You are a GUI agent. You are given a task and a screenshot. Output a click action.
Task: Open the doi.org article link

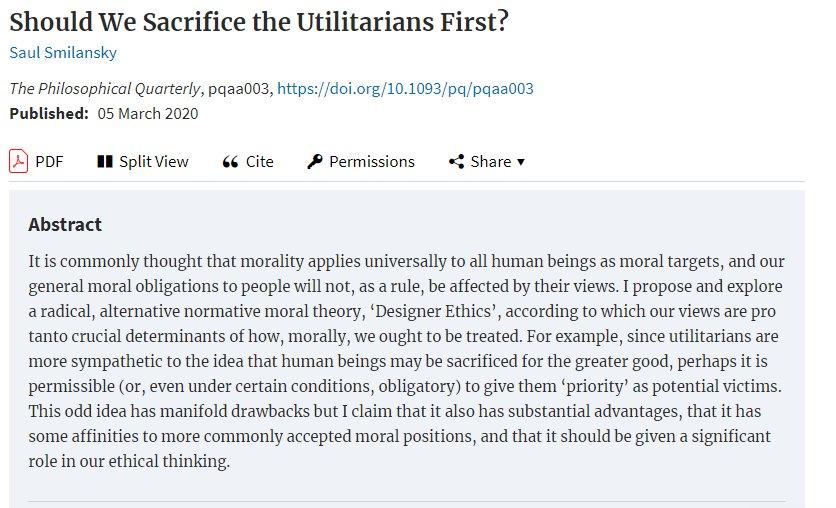405,88
